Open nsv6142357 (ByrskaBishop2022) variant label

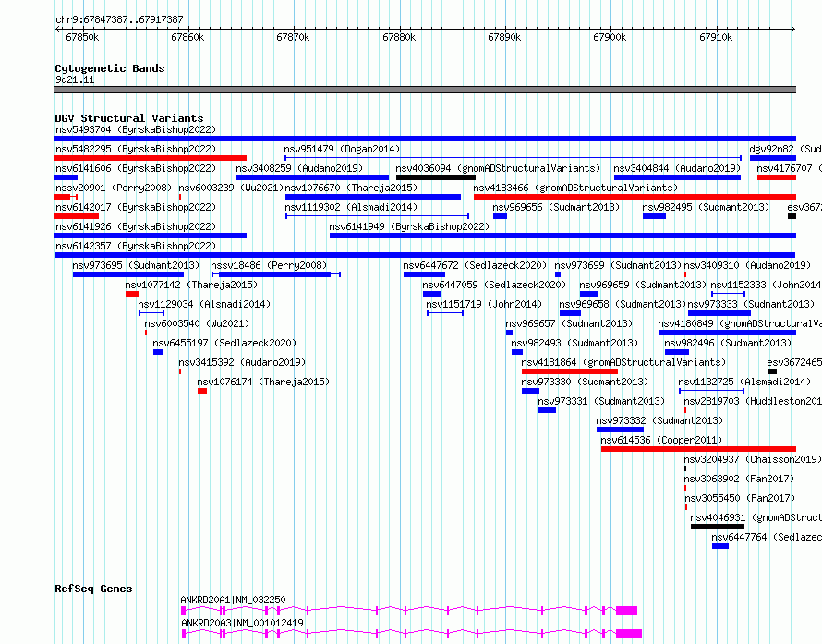136,246
